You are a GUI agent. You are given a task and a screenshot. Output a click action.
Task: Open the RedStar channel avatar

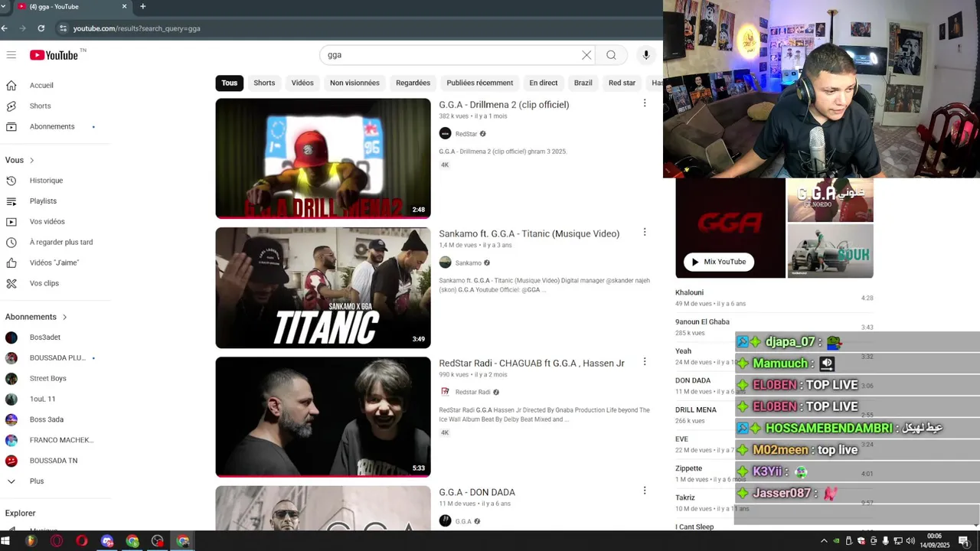[x=445, y=134]
